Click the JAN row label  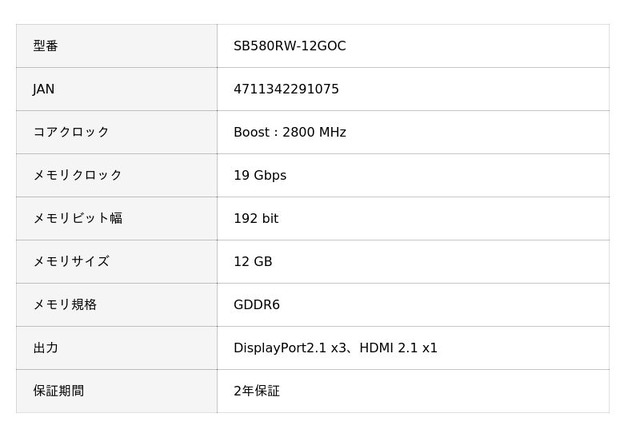(44, 89)
